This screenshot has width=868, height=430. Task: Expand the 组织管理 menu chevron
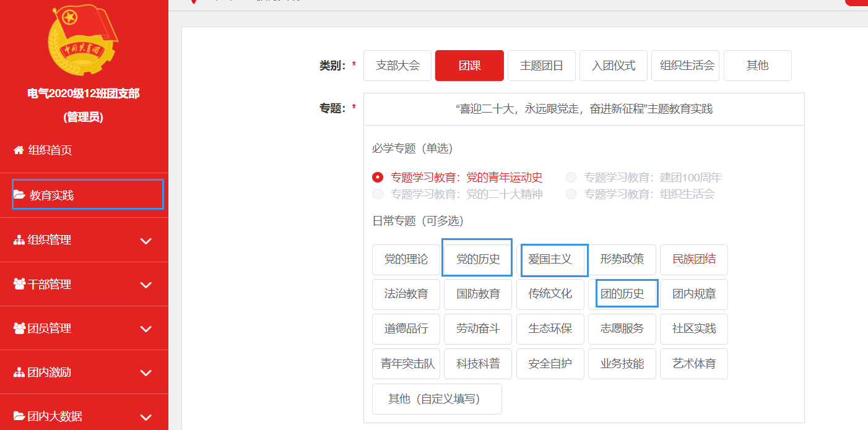(146, 241)
